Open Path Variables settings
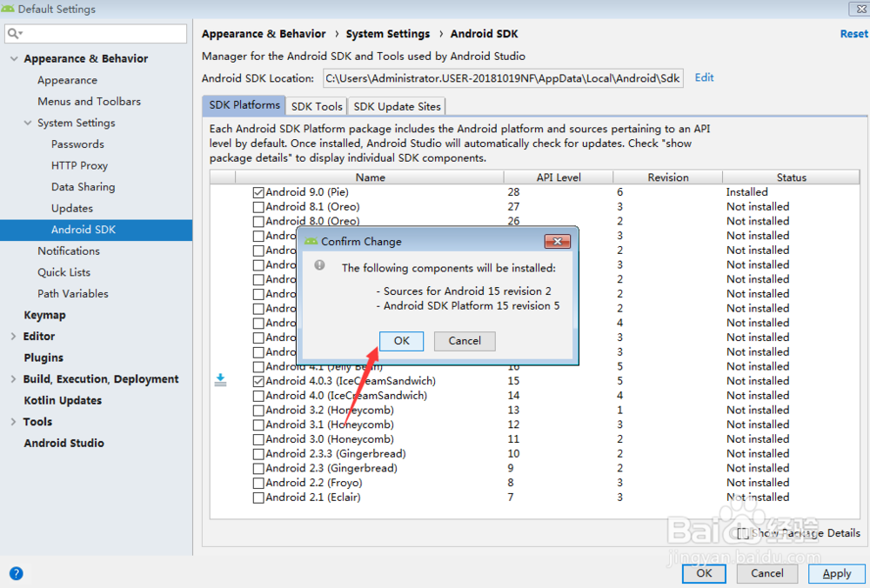870x588 pixels. click(x=73, y=294)
